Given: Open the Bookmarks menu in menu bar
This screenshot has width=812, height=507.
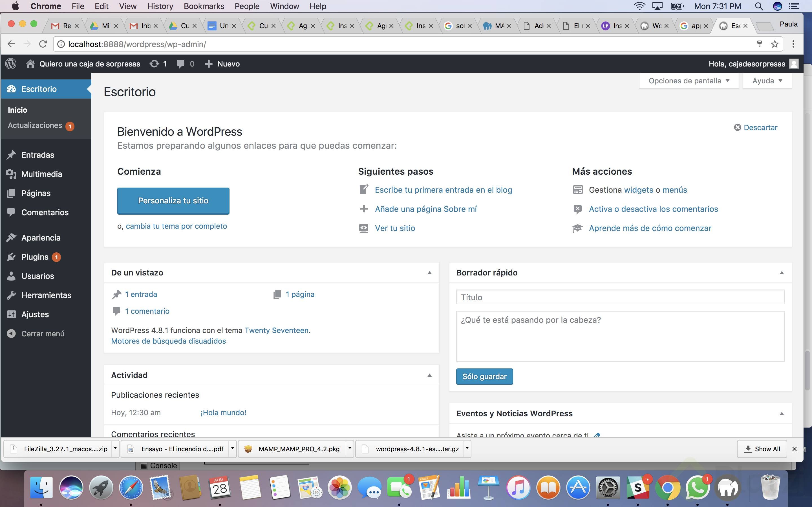Looking at the screenshot, I should coord(204,6).
